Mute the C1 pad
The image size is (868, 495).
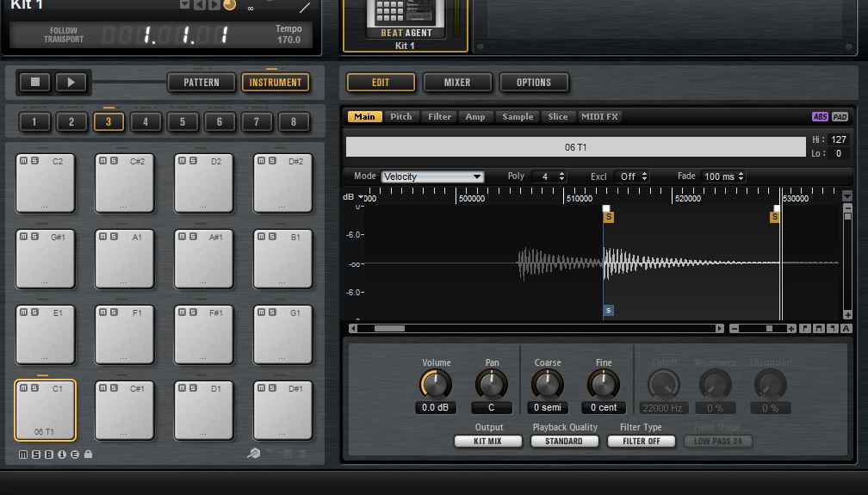click(x=23, y=388)
